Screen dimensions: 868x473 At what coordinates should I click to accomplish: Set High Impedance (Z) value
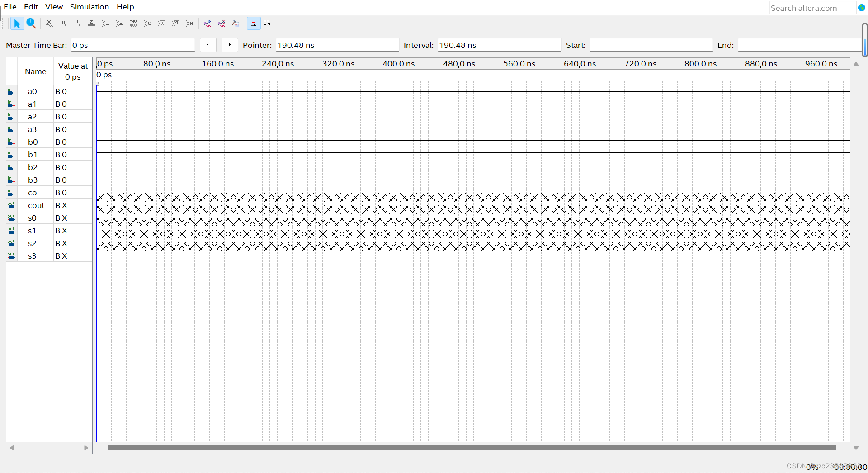click(91, 24)
